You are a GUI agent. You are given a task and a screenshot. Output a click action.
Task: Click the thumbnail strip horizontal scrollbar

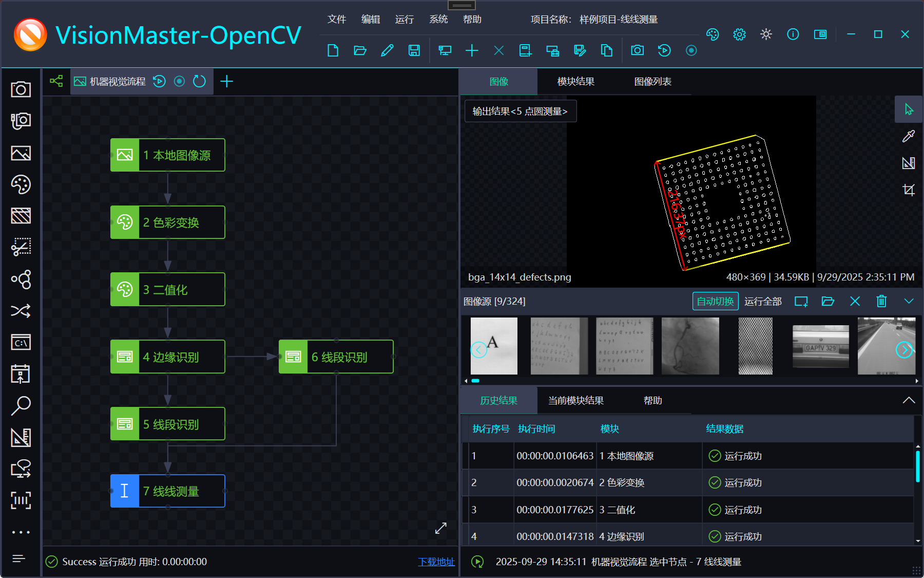pyautogui.click(x=475, y=381)
